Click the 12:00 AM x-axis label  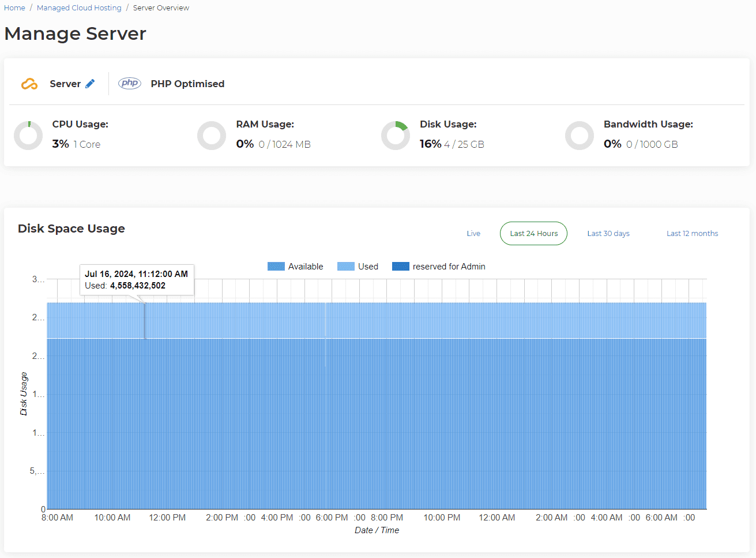[497, 518]
